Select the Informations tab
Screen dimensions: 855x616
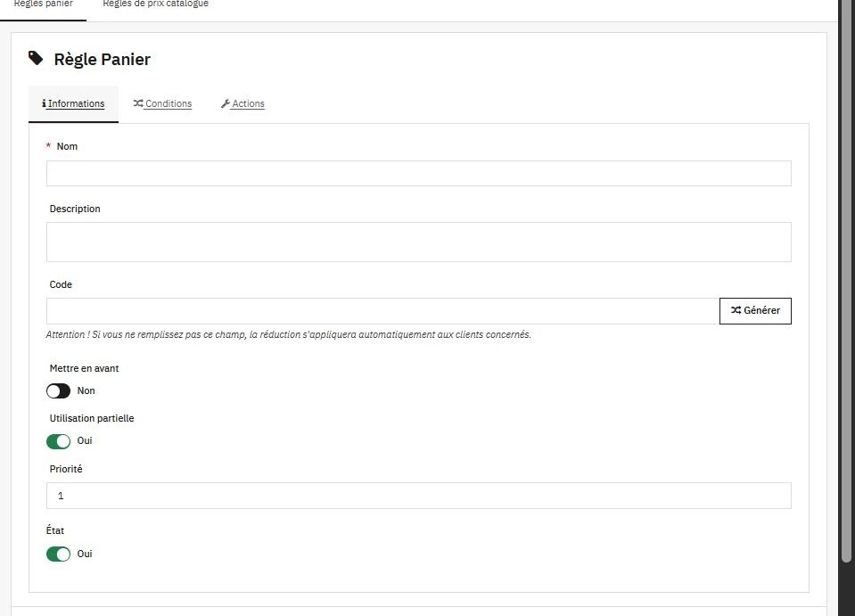73,103
